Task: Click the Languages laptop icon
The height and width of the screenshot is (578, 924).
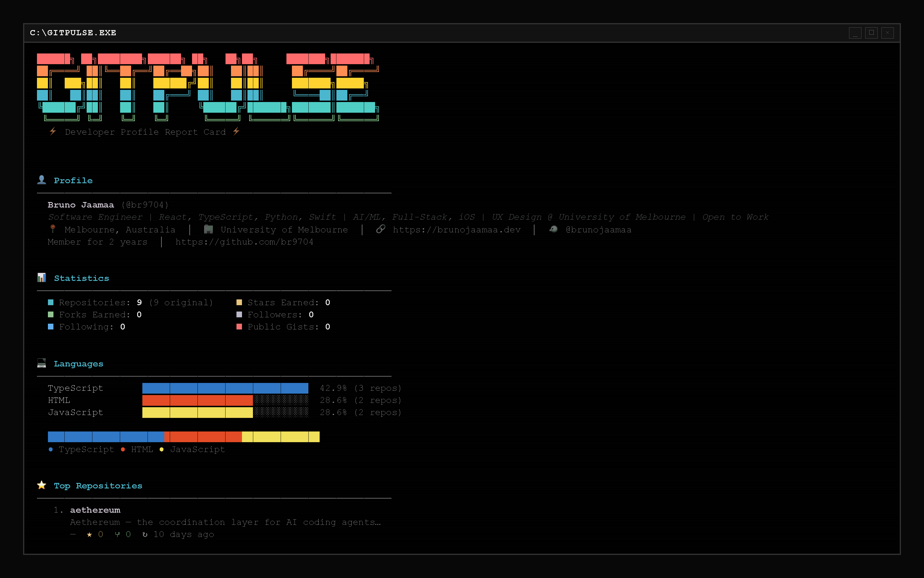Action: tap(42, 363)
